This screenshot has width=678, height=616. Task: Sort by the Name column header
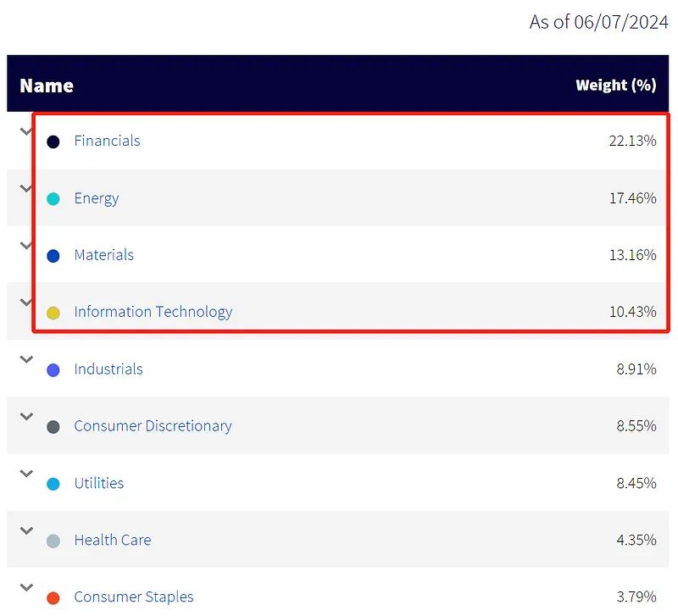pyautogui.click(x=47, y=86)
